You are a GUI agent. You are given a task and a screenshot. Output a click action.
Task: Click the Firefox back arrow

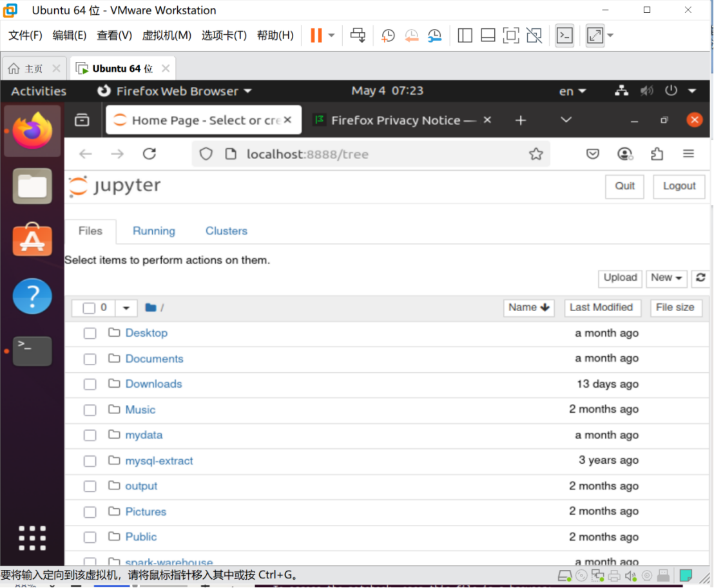[x=86, y=155]
